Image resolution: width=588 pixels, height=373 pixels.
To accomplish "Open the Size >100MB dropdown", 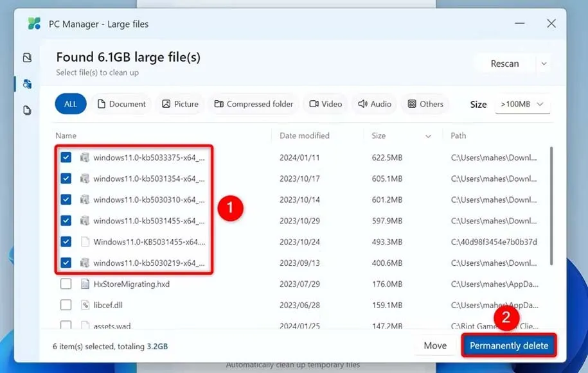I will (x=522, y=104).
